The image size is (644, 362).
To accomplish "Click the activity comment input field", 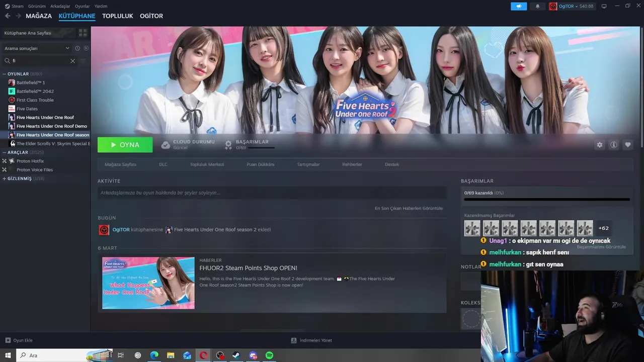I will point(272,193).
